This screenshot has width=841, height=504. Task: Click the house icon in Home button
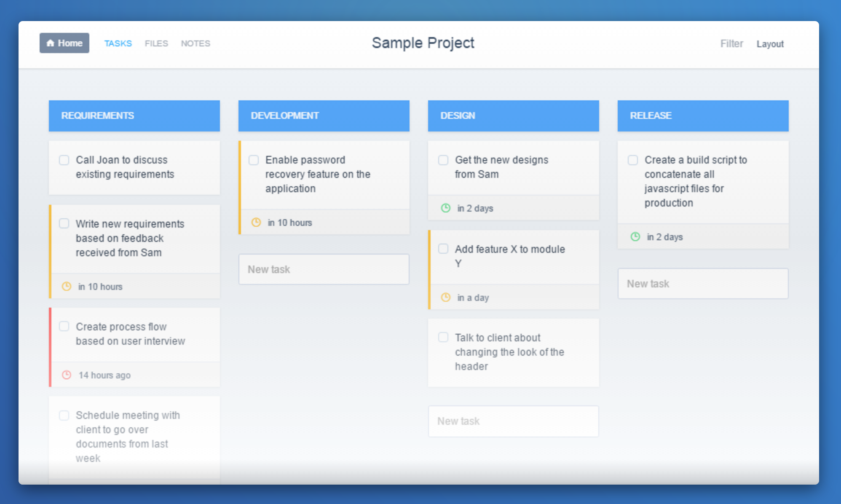(51, 43)
